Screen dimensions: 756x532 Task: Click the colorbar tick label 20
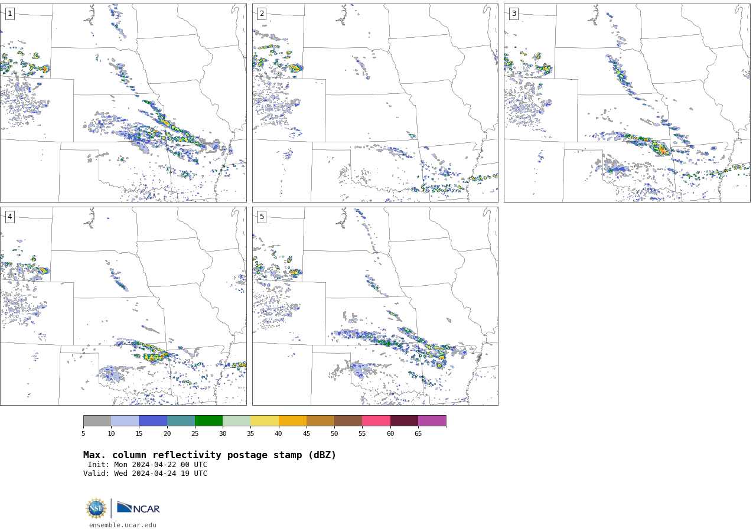click(x=167, y=434)
